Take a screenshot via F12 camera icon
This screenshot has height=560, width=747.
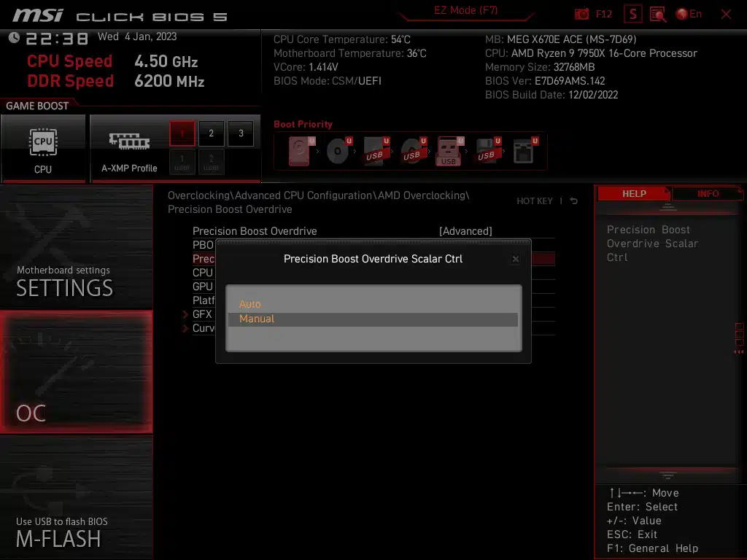click(x=581, y=15)
